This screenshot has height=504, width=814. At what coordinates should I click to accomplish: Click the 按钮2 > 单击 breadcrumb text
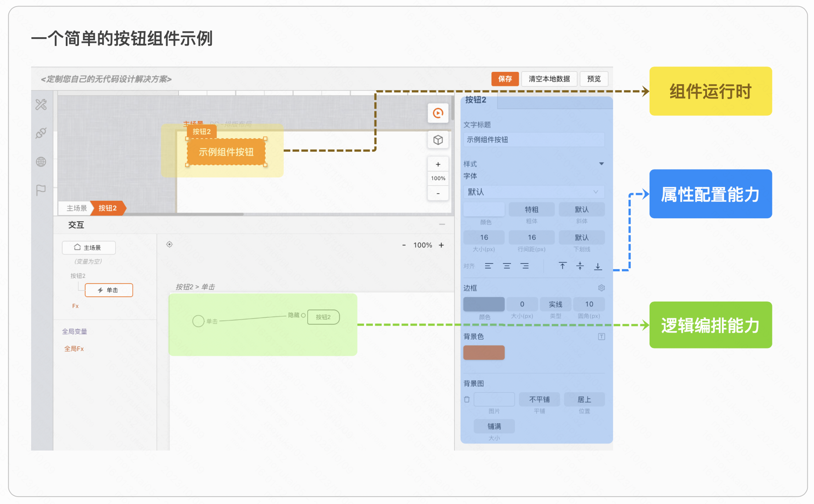(x=195, y=287)
